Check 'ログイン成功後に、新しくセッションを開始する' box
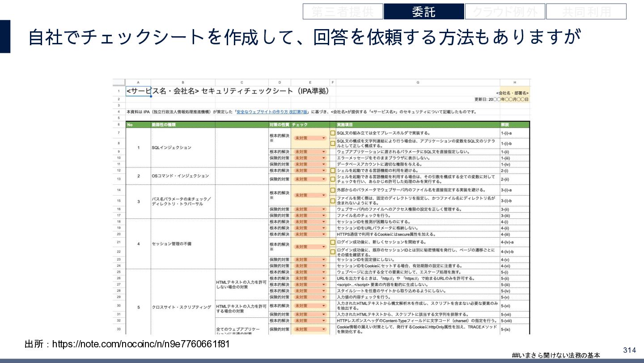This screenshot has width=644, height=363. (333, 242)
